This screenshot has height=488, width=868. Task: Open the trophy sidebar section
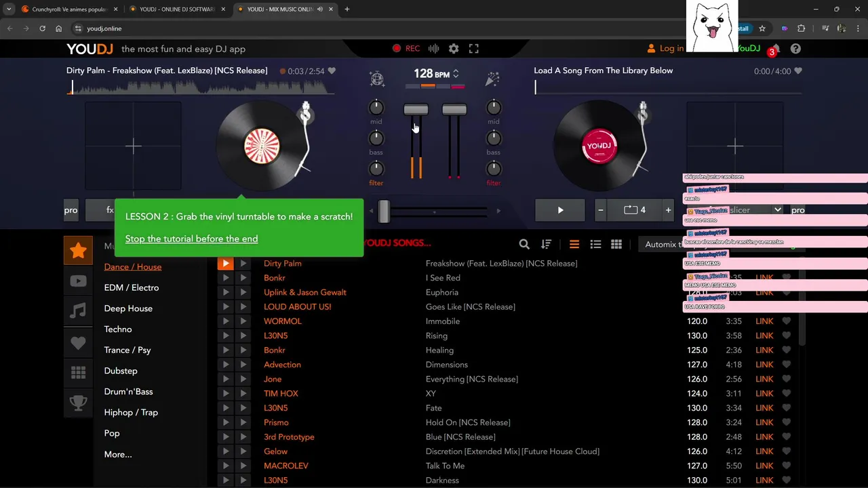(78, 403)
